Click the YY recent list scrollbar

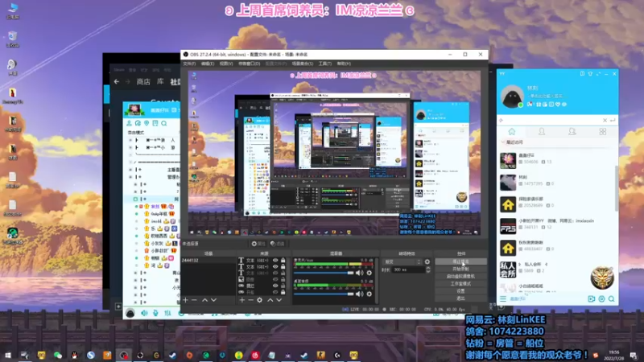click(x=617, y=189)
